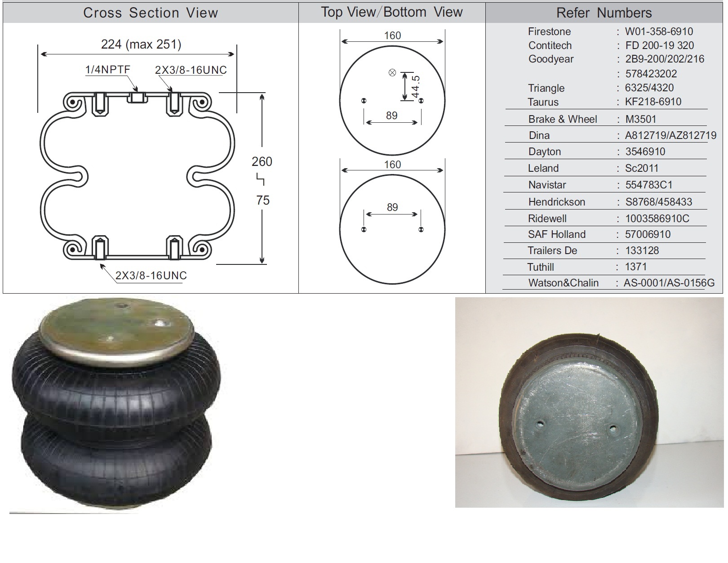Click the 75 minimum height dimension
Viewport: 728px width, 563px height.
click(263, 200)
